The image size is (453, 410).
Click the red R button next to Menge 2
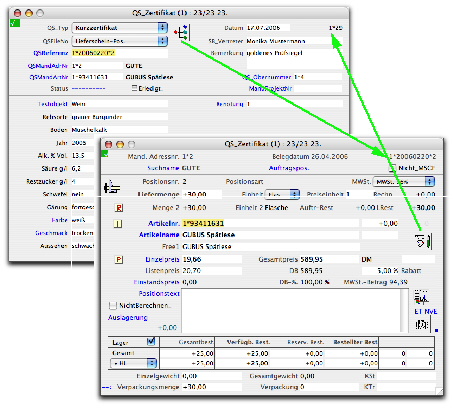point(119,208)
